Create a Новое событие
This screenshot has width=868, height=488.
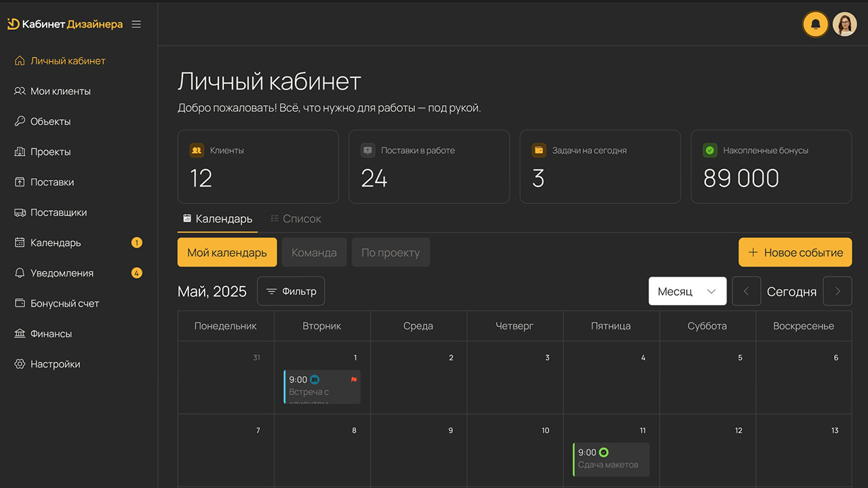(x=795, y=251)
